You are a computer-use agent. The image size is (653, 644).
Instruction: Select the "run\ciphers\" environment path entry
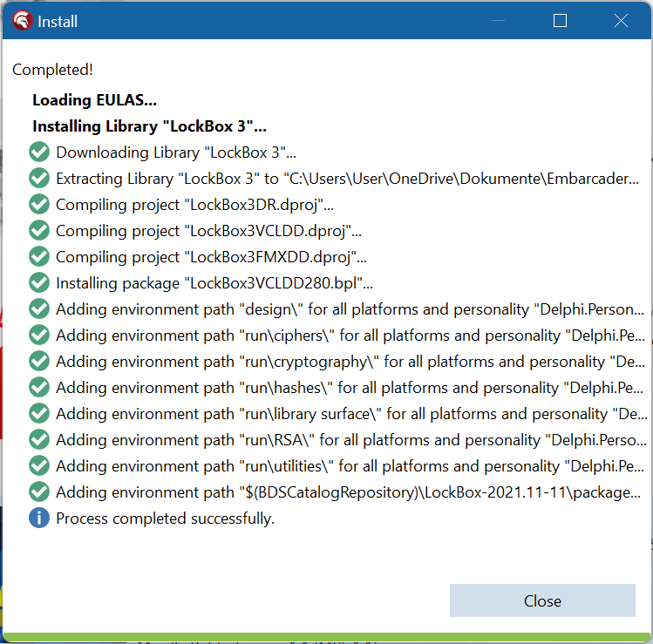pos(349,336)
